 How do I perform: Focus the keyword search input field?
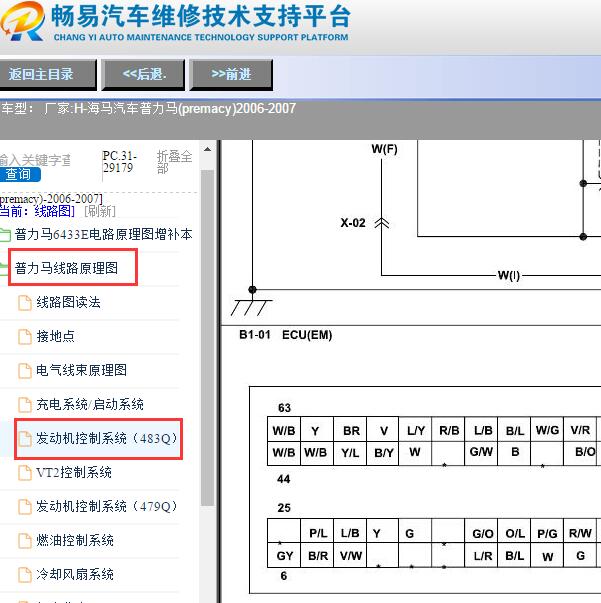click(35, 160)
